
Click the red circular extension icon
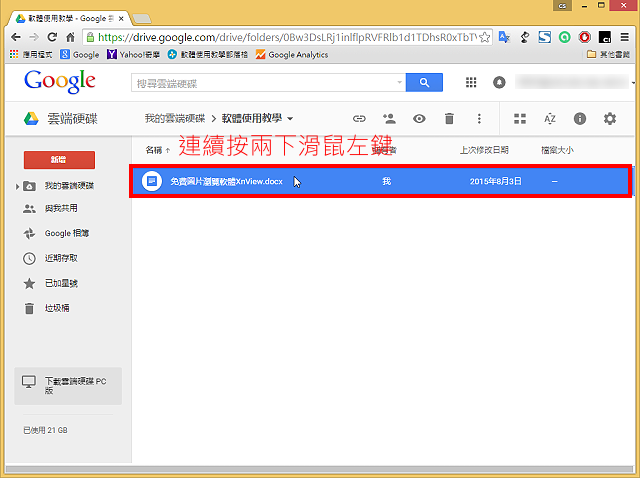(585, 38)
